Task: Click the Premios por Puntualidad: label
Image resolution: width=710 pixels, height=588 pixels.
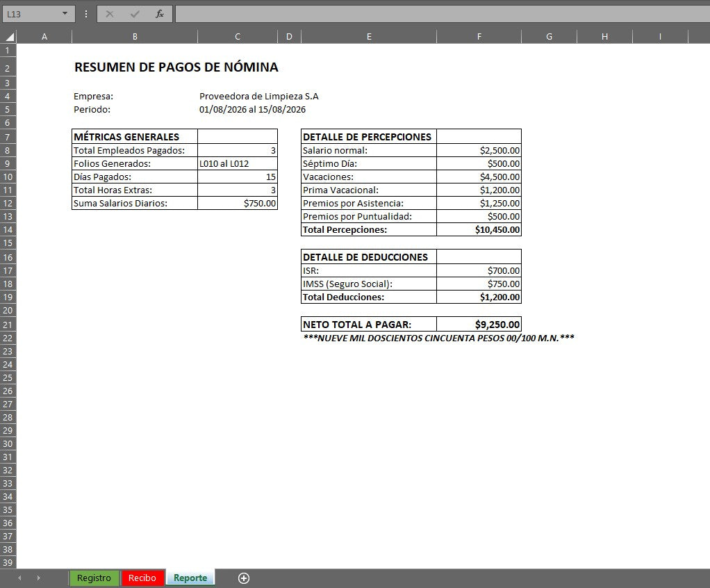Action: point(369,216)
